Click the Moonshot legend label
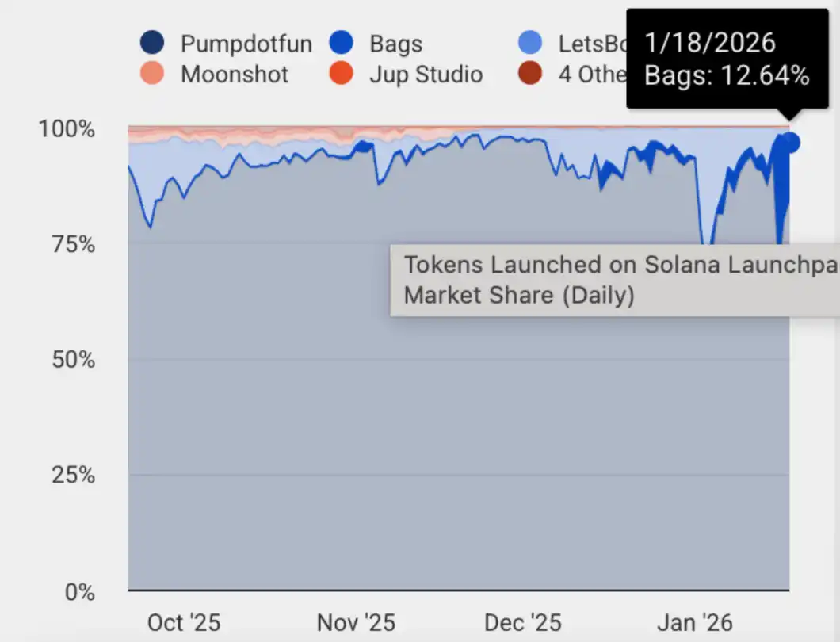Screen dimensions: 840x642 point(235,75)
